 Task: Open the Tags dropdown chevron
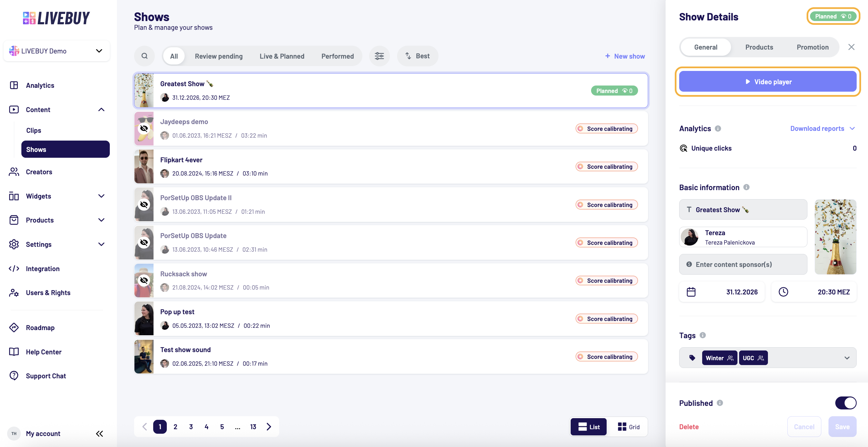point(847,358)
